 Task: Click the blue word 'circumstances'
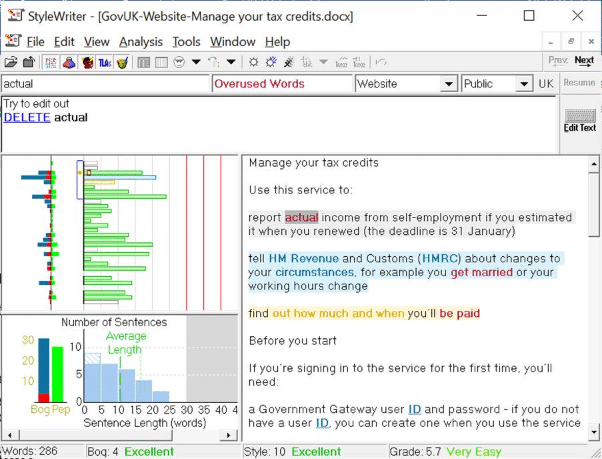[314, 272]
